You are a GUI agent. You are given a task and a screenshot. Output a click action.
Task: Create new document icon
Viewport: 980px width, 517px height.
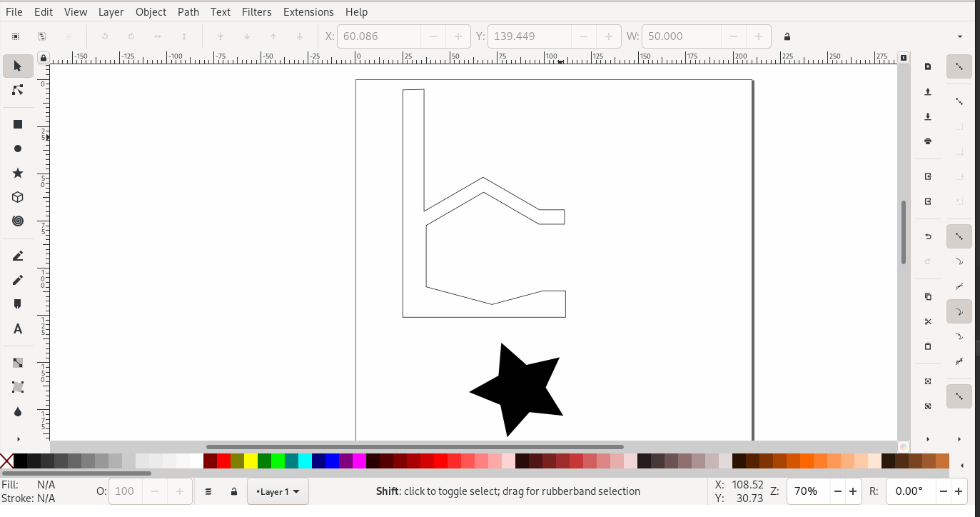click(928, 66)
